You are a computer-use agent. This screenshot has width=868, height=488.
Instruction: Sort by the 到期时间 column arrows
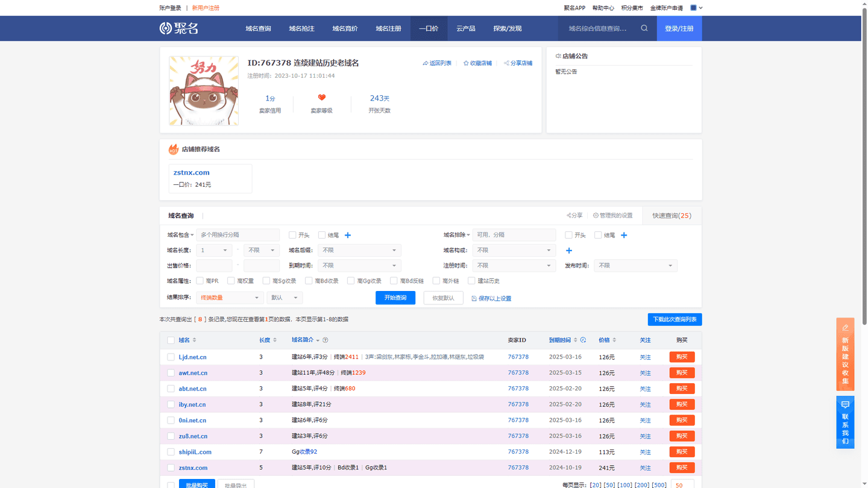point(576,340)
